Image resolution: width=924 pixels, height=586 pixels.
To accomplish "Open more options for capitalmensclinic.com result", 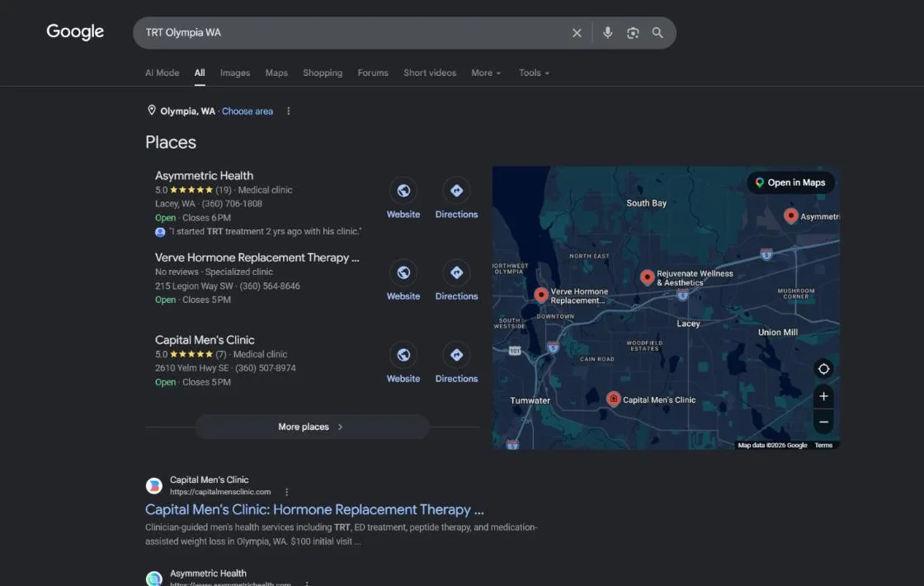I will [x=286, y=492].
